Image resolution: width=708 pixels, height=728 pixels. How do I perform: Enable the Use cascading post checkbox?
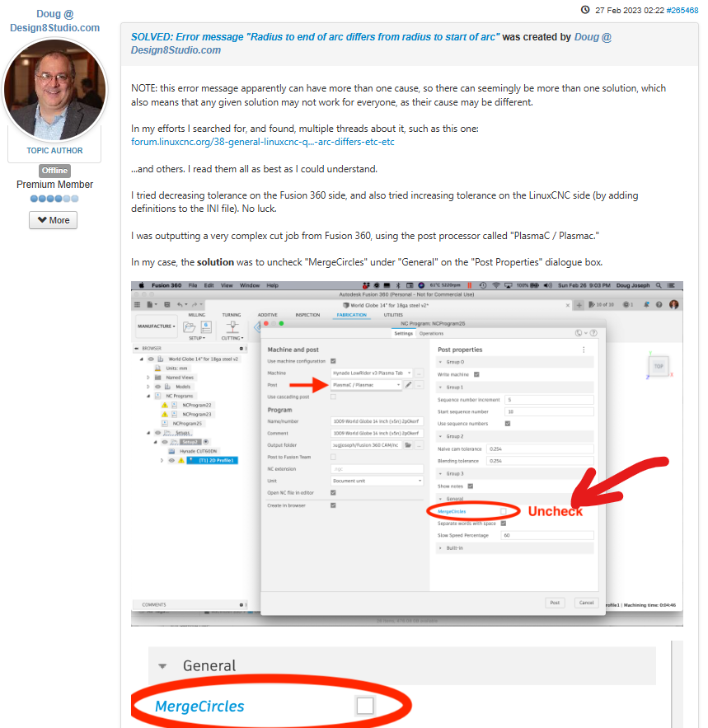click(333, 397)
